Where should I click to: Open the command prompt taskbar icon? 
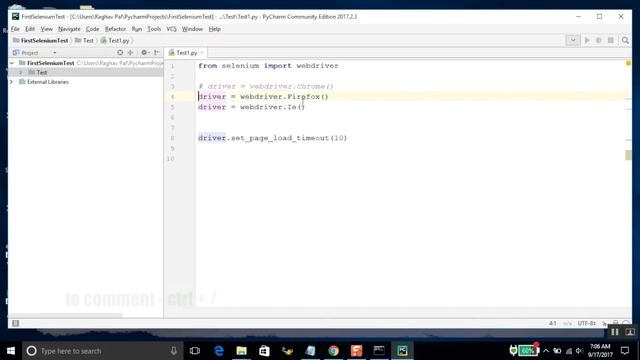click(379, 351)
